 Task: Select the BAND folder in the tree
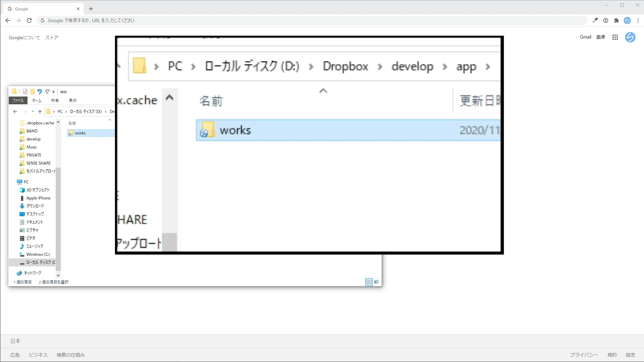tap(29, 131)
